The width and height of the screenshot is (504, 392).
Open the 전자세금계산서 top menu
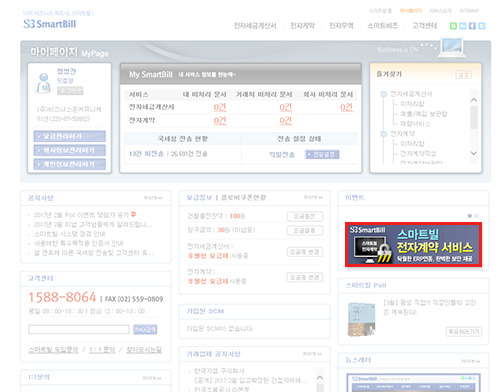tap(255, 26)
